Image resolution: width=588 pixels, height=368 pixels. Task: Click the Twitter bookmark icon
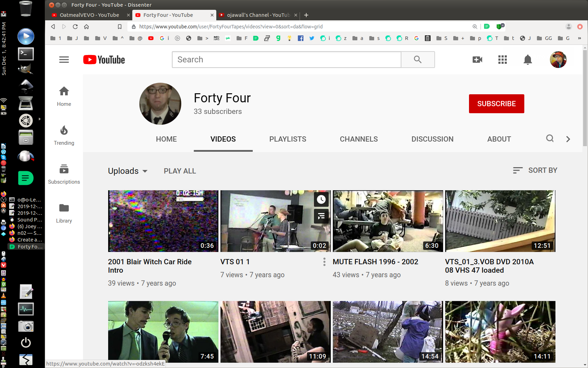point(312,38)
